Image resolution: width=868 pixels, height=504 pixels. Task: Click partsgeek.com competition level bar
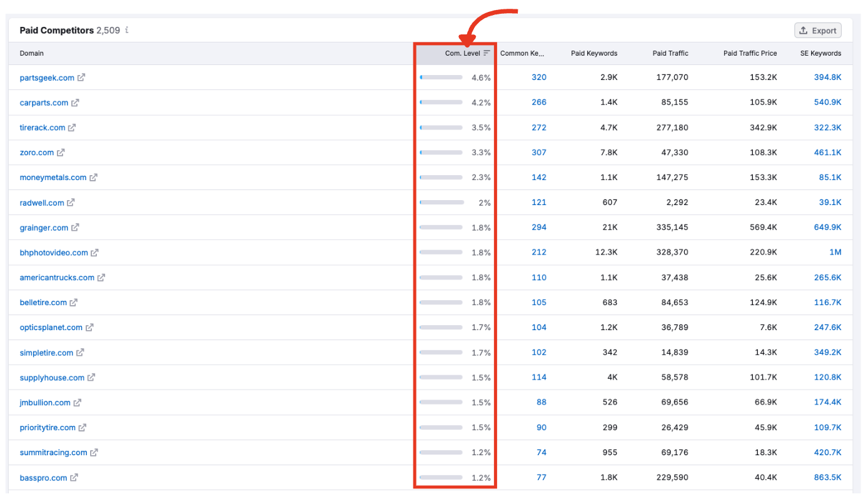point(441,78)
